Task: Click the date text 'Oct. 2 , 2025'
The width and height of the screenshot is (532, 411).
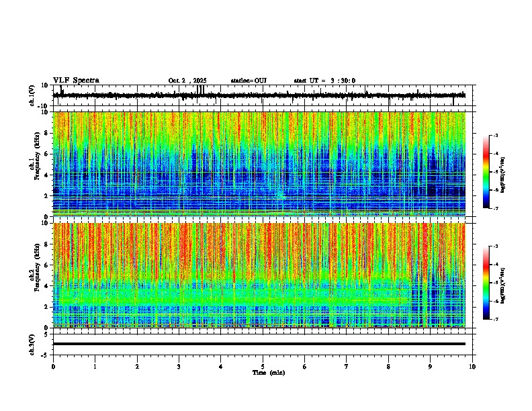Action: 187,81
